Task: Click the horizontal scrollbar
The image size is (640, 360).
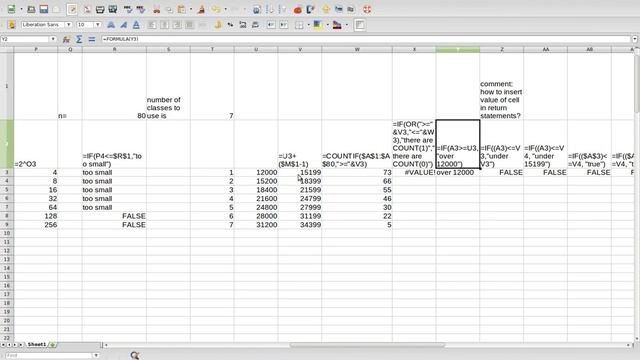Action: tap(367, 345)
